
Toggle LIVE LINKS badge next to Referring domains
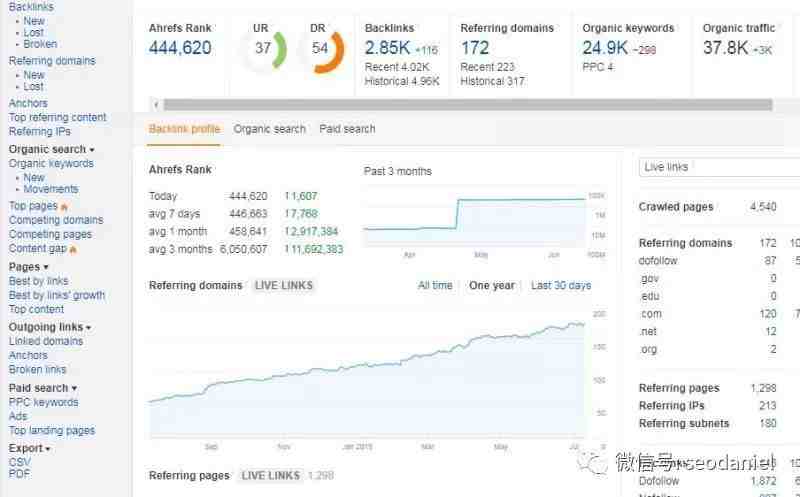pos(284,286)
